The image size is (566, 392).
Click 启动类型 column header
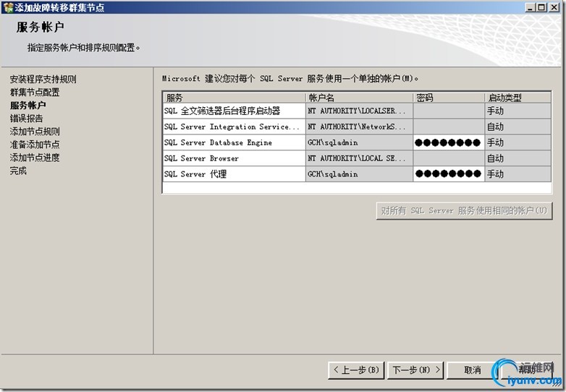[518, 98]
